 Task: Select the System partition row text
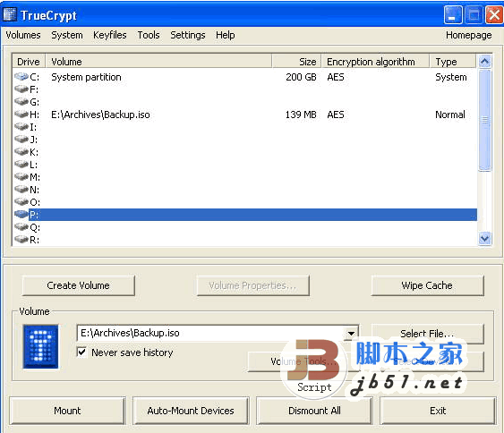[x=86, y=77]
